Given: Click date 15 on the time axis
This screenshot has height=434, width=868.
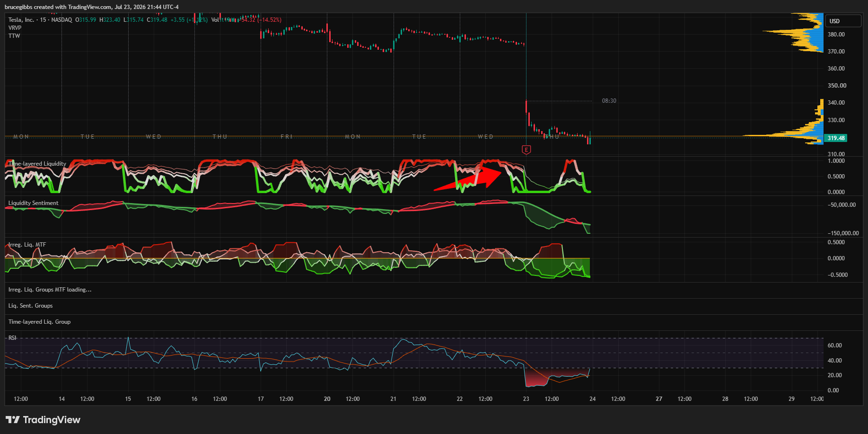Looking at the screenshot, I should (128, 399).
